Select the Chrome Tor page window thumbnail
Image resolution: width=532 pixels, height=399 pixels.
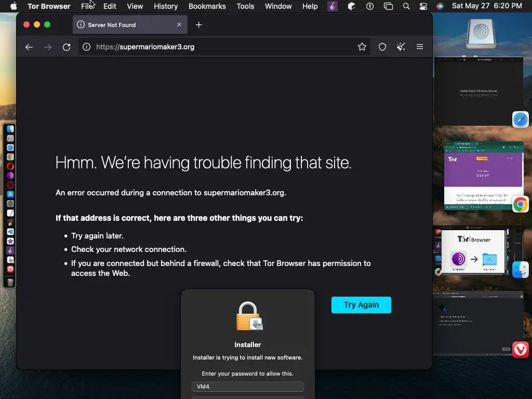(x=484, y=176)
